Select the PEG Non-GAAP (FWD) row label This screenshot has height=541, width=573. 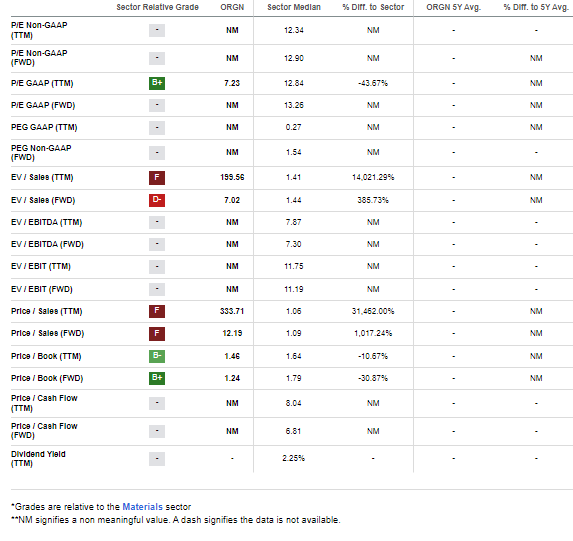tap(41, 152)
